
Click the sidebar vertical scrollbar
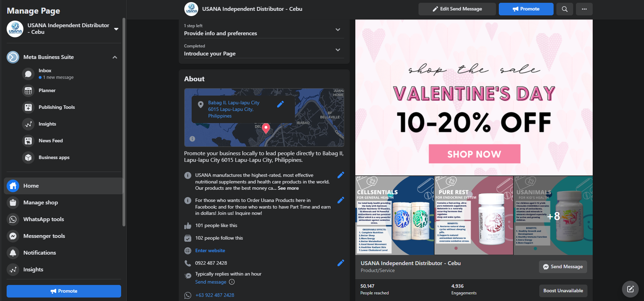[124, 122]
